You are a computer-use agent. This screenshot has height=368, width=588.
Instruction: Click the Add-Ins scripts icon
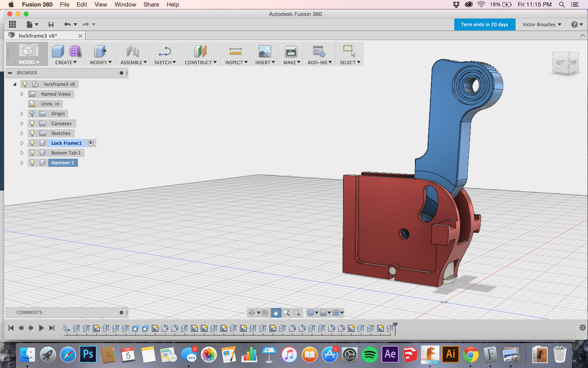(x=319, y=51)
